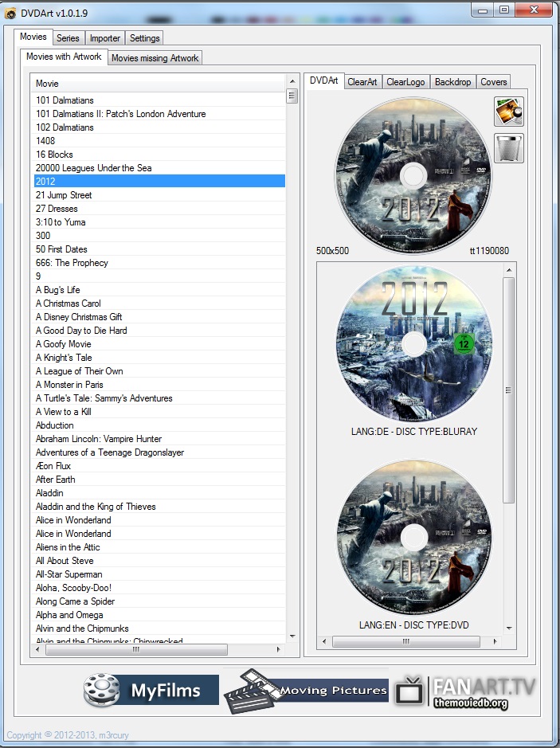Image resolution: width=560 pixels, height=748 pixels.
Task: Open the ClearArt tab
Action: pos(362,82)
